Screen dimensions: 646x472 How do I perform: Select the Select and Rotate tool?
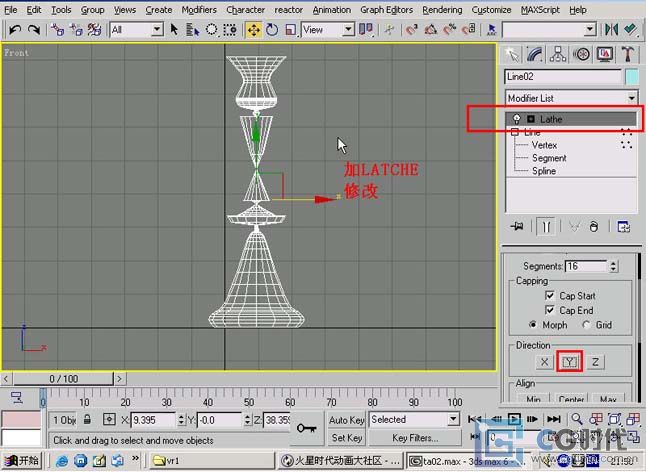272,30
